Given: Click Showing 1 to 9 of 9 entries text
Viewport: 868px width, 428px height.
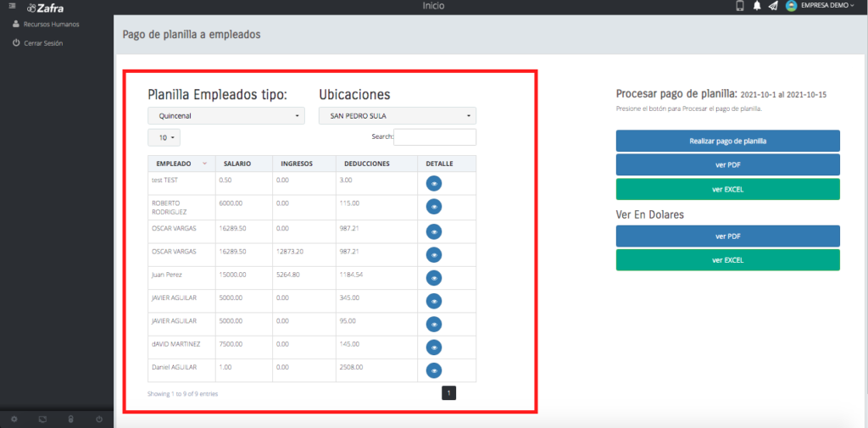Looking at the screenshot, I should pos(183,394).
